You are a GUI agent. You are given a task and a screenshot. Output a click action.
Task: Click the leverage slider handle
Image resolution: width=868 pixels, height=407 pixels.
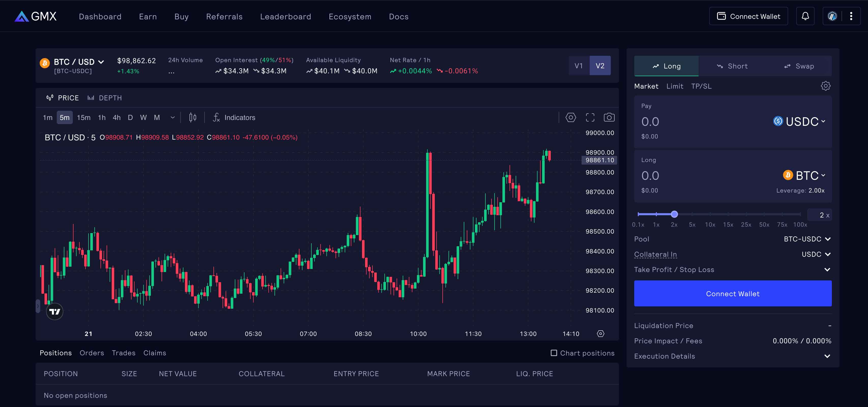pyautogui.click(x=674, y=214)
